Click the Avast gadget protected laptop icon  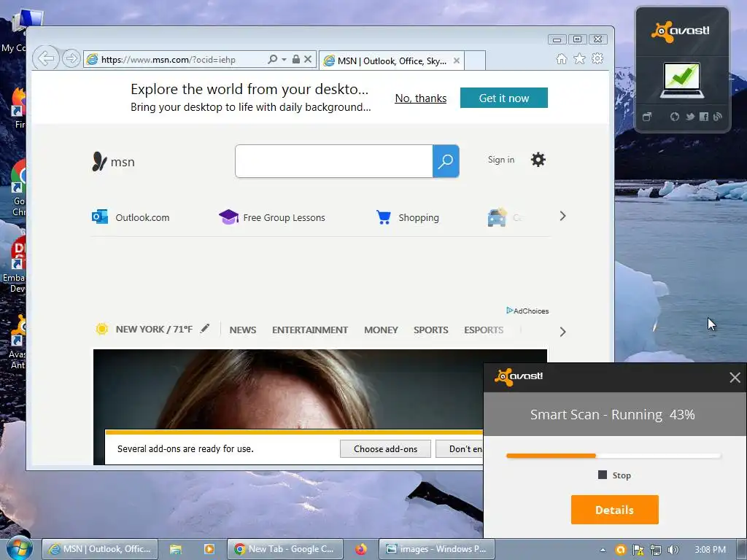[x=682, y=80]
